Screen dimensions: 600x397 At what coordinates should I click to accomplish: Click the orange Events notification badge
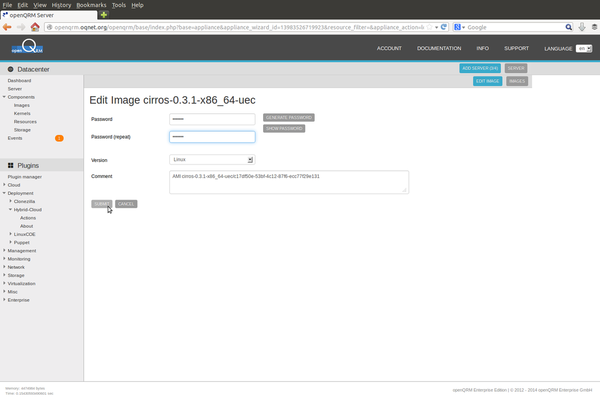pyautogui.click(x=59, y=138)
